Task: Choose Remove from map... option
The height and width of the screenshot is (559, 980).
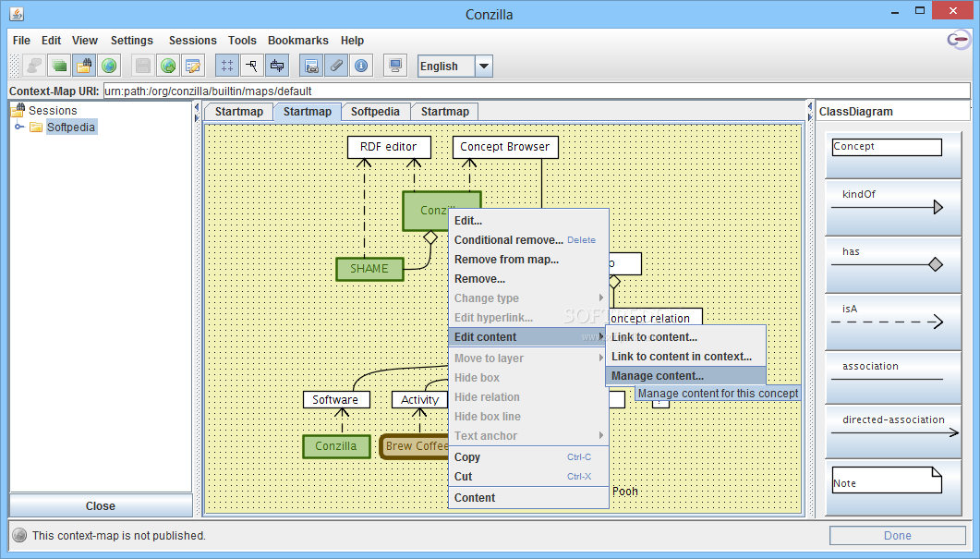Action: pyautogui.click(x=528, y=260)
